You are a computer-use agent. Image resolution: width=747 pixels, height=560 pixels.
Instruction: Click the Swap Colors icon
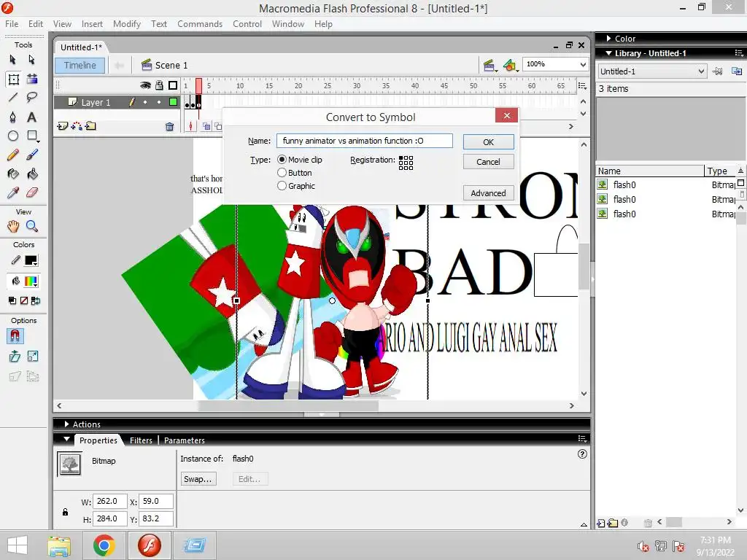pos(36,300)
